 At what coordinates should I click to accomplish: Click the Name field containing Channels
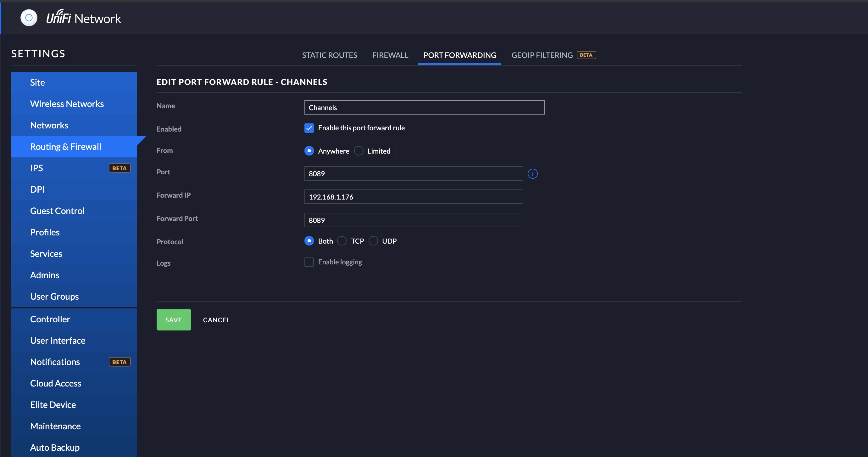(x=424, y=108)
